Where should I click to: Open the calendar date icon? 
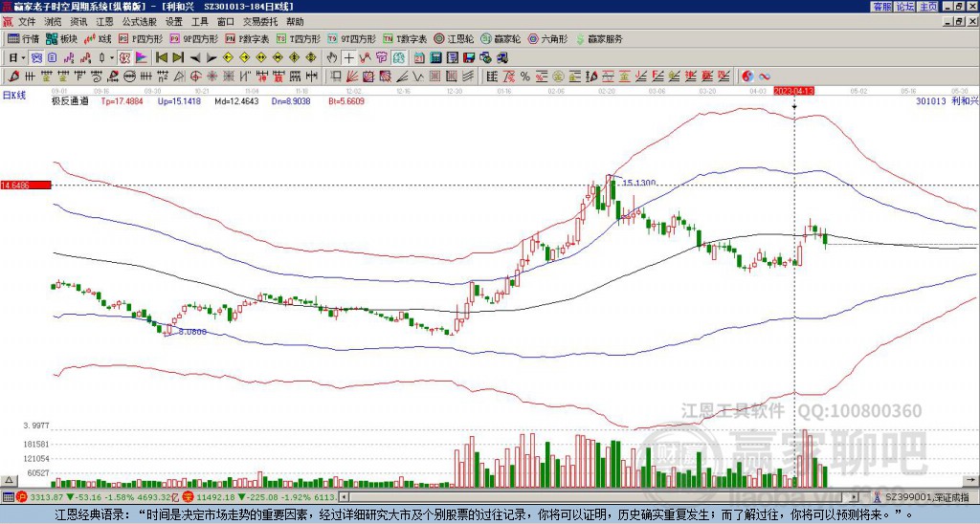(x=419, y=58)
